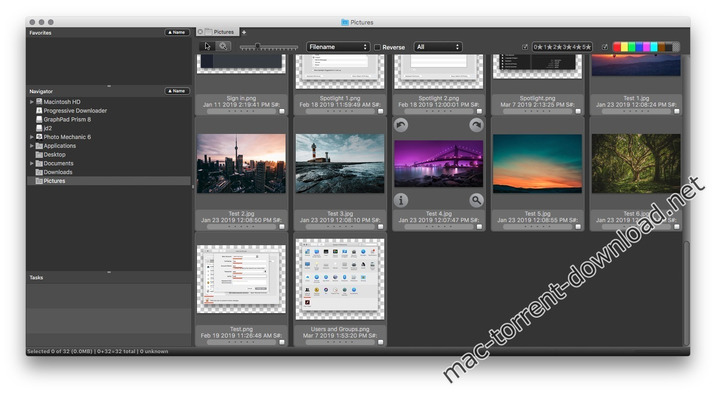716x393 pixels.
Task: Expand the Documents folder node
Action: [32, 163]
